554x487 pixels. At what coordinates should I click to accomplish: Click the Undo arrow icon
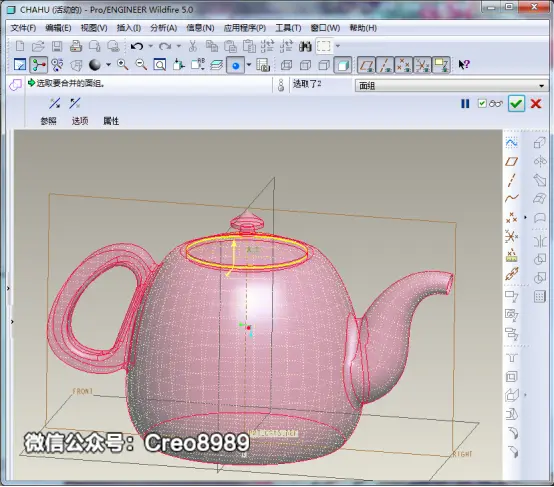click(x=137, y=46)
